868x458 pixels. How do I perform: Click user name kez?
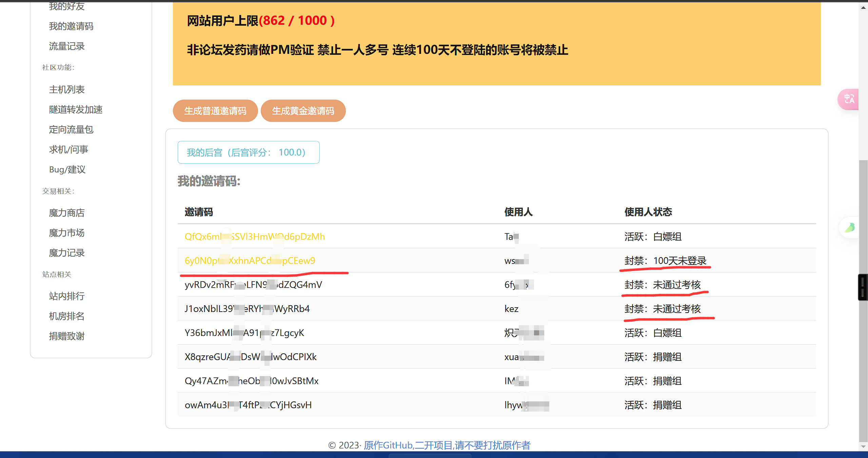(x=511, y=309)
